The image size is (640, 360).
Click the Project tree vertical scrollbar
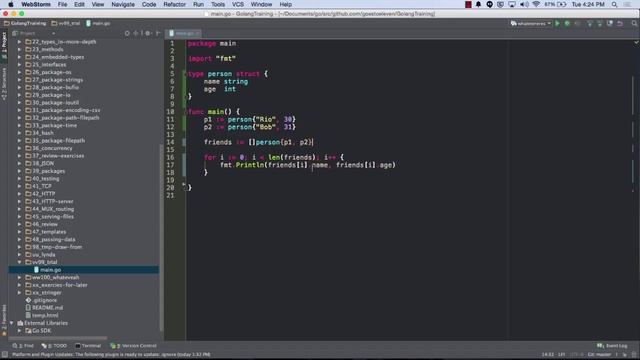click(161, 237)
